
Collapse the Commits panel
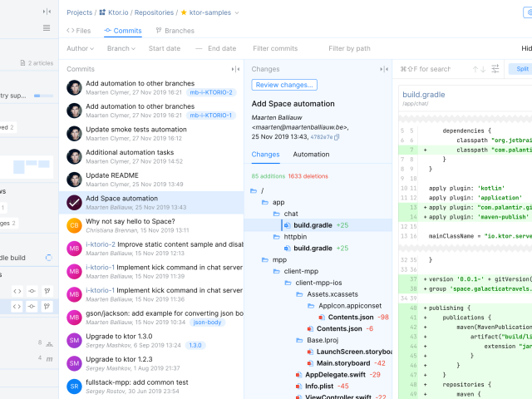click(235, 69)
